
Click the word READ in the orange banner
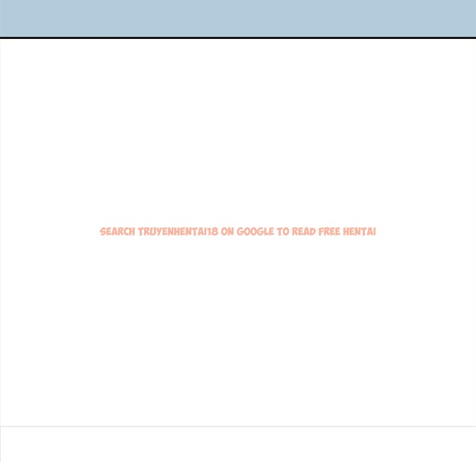pyautogui.click(x=304, y=232)
